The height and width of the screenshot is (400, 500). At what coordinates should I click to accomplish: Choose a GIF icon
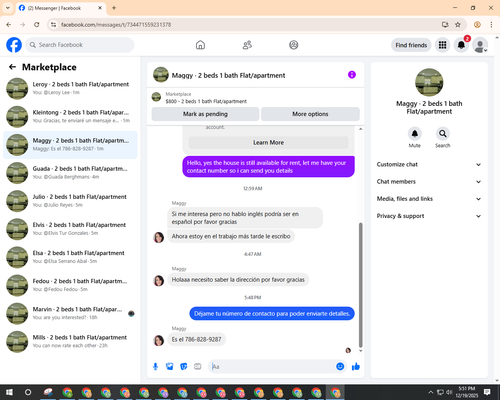(x=198, y=367)
